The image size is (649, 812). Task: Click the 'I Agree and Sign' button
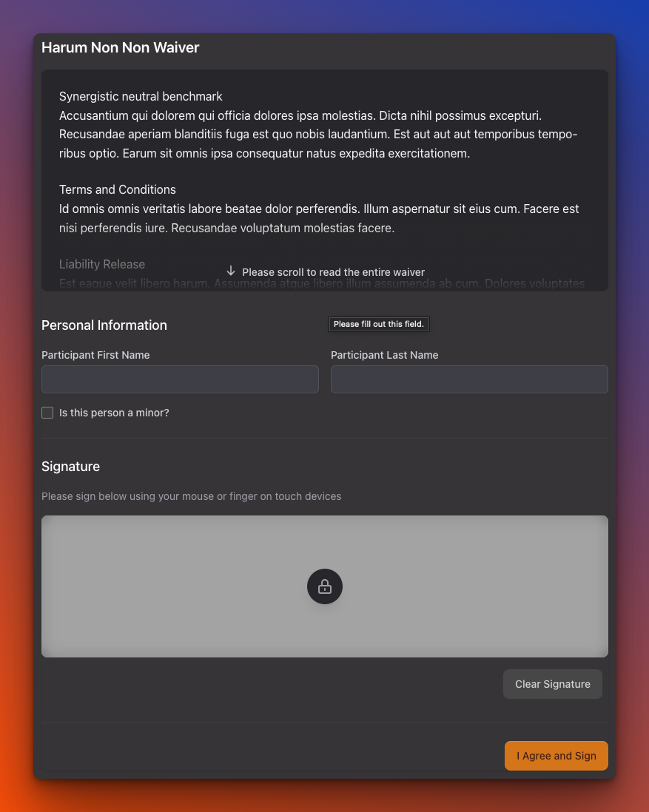(556, 755)
